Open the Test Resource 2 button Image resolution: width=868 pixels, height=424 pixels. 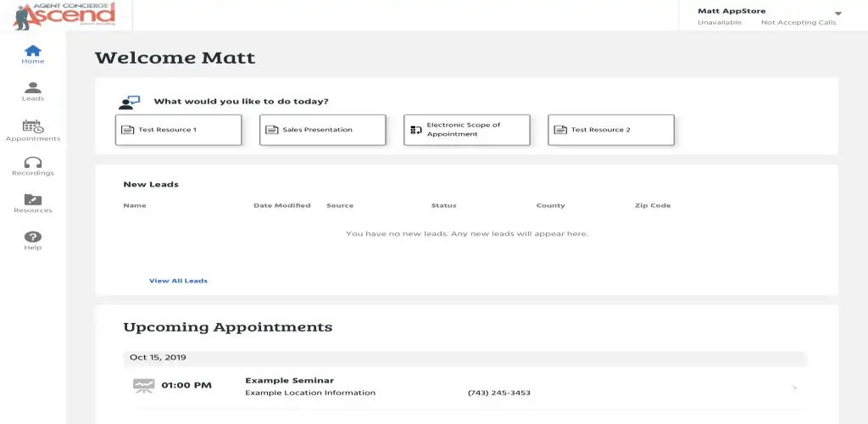click(x=610, y=130)
